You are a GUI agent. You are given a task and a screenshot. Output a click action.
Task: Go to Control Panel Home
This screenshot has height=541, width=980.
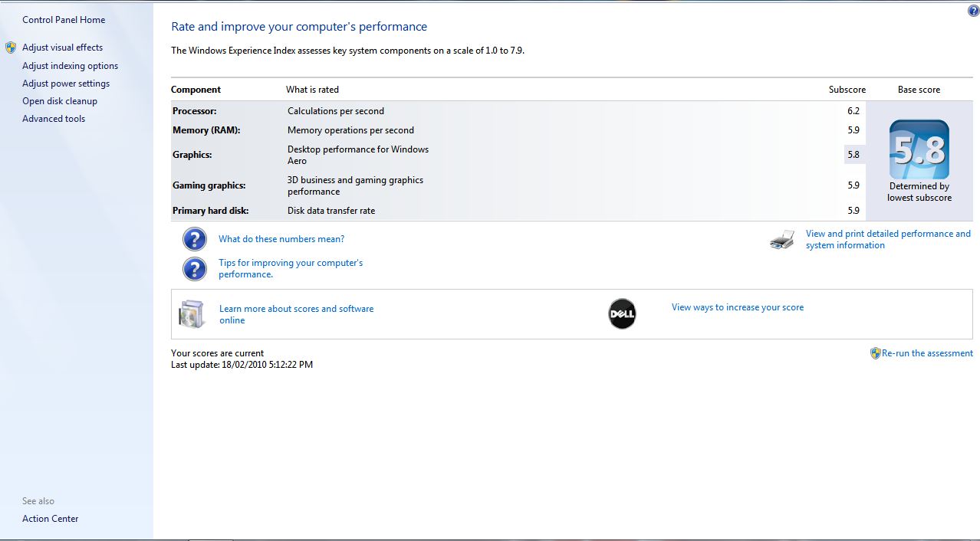tap(64, 20)
